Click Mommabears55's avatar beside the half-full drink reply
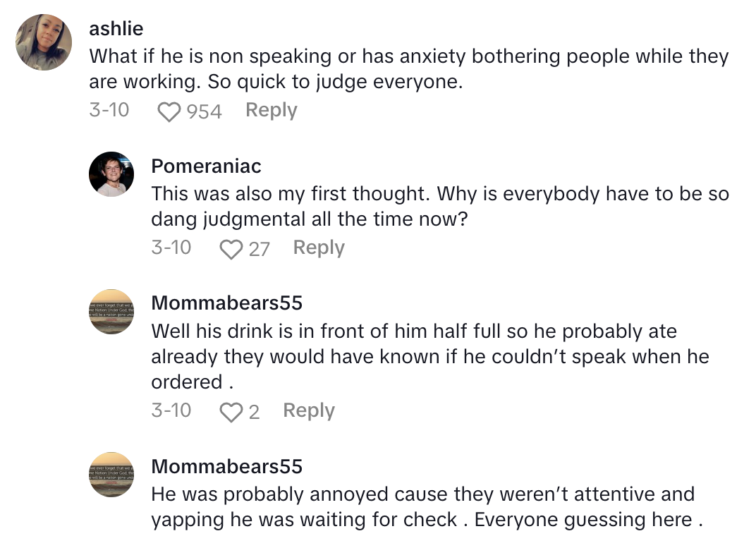The width and height of the screenshot is (756, 536). pos(111,312)
